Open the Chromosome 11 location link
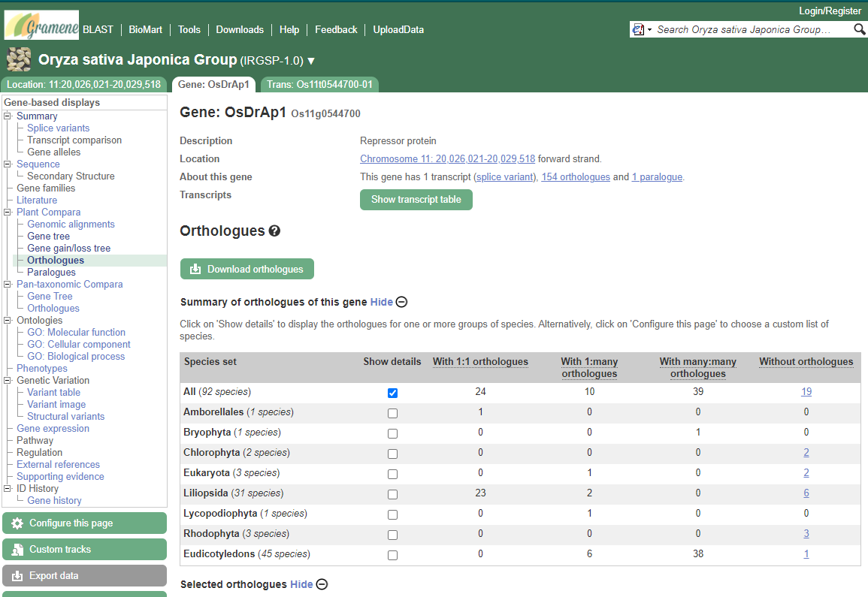The image size is (868, 597). [447, 158]
